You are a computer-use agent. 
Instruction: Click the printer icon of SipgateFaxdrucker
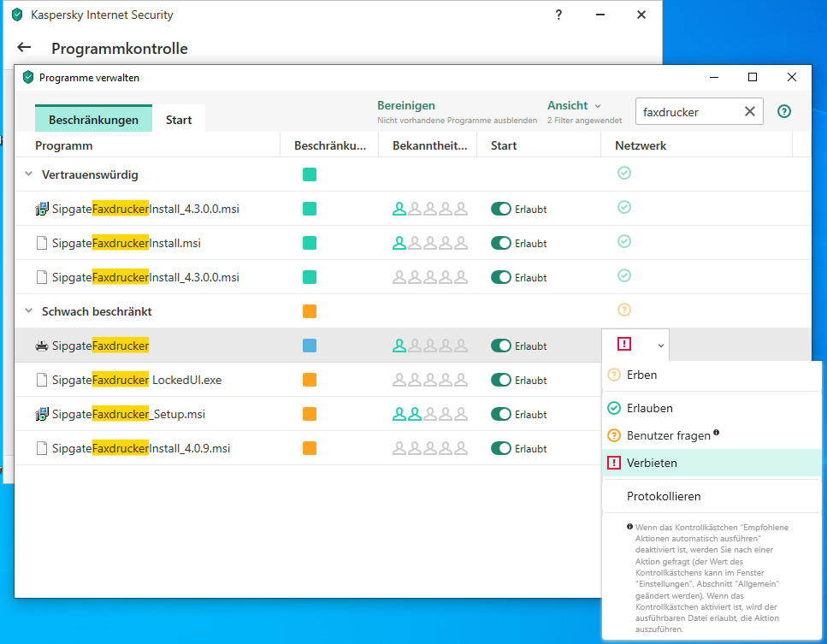pos(42,346)
